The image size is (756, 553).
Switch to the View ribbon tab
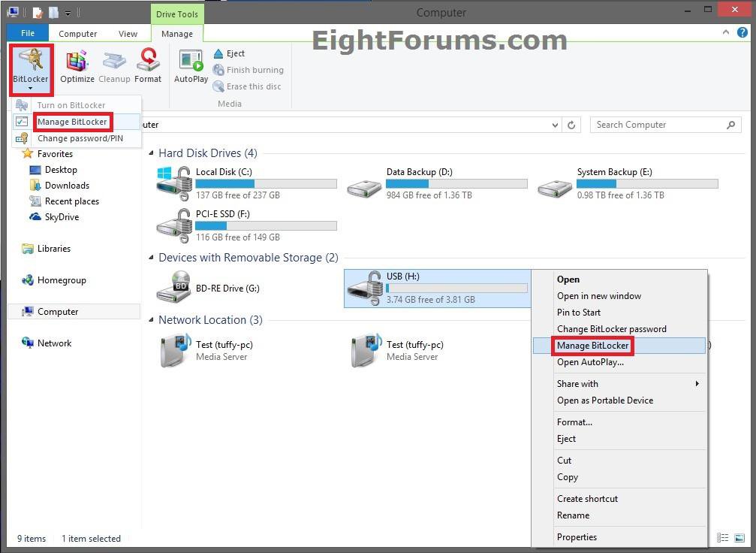point(128,33)
